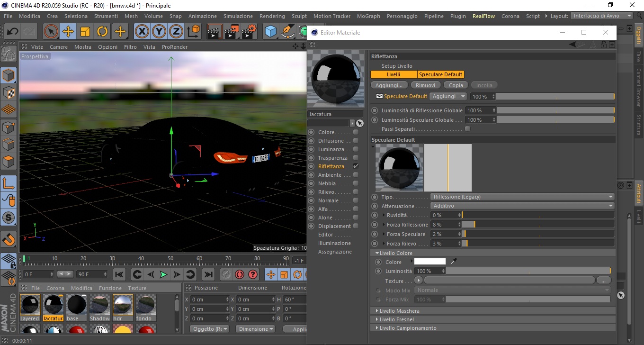Screen dimensions: 644x345
Task: Click the enable axis icon
Action: click(x=9, y=183)
